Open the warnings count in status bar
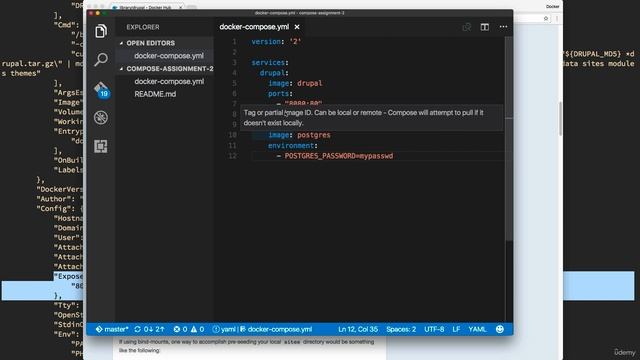Screen dimensions: 640x360 click(197, 329)
